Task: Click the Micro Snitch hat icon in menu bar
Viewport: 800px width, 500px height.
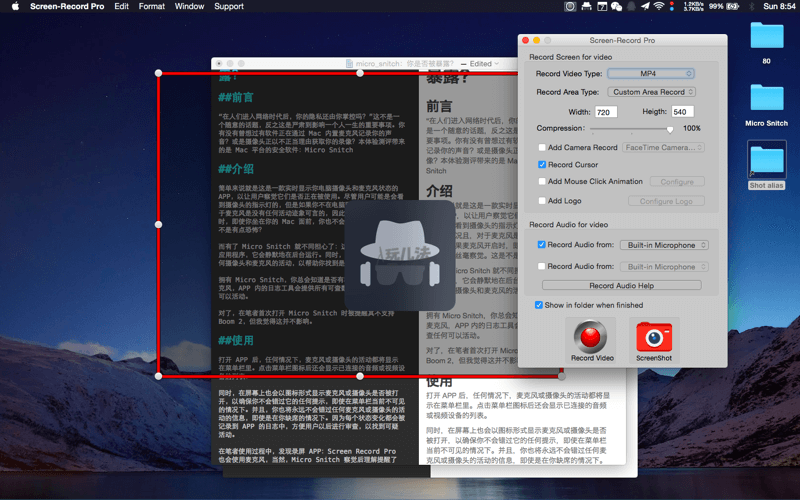Action: 586,6
